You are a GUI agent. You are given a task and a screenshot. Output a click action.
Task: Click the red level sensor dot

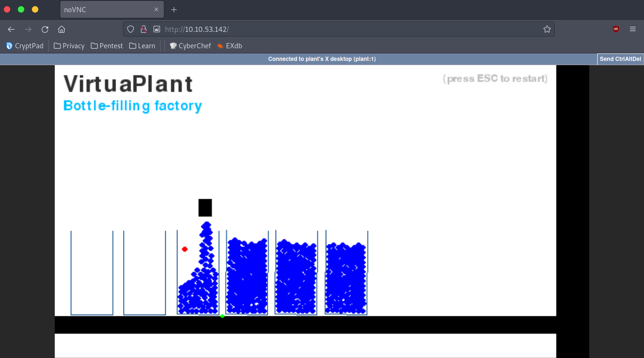click(x=185, y=249)
